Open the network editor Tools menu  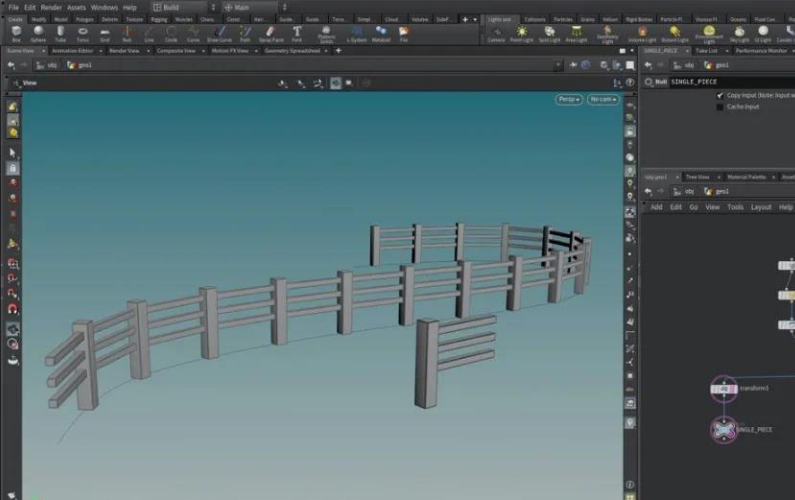click(735, 207)
